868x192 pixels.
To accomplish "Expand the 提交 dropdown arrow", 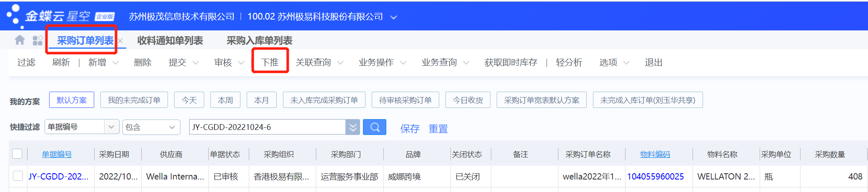I will coord(195,63).
